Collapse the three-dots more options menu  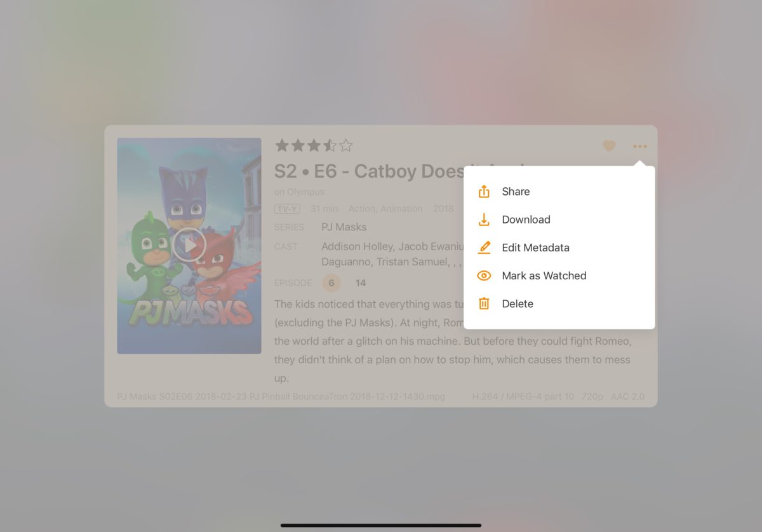pos(639,147)
